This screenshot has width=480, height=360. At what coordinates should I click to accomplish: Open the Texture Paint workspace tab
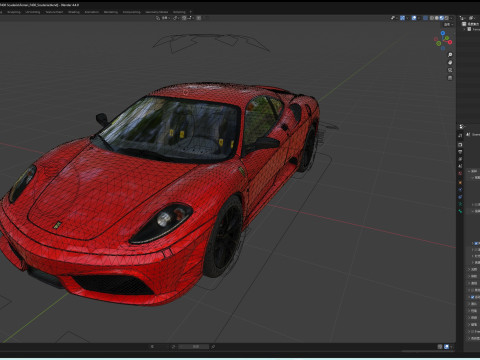coord(54,12)
